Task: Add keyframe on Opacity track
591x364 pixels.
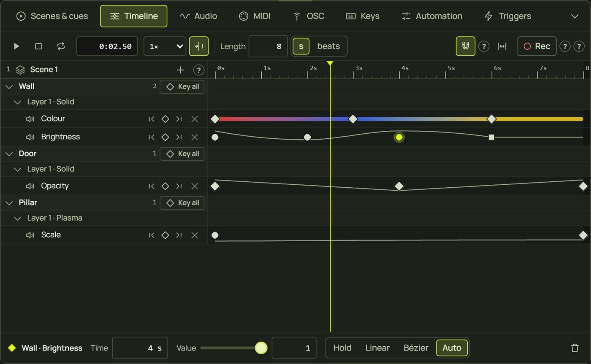Action: 165,186
